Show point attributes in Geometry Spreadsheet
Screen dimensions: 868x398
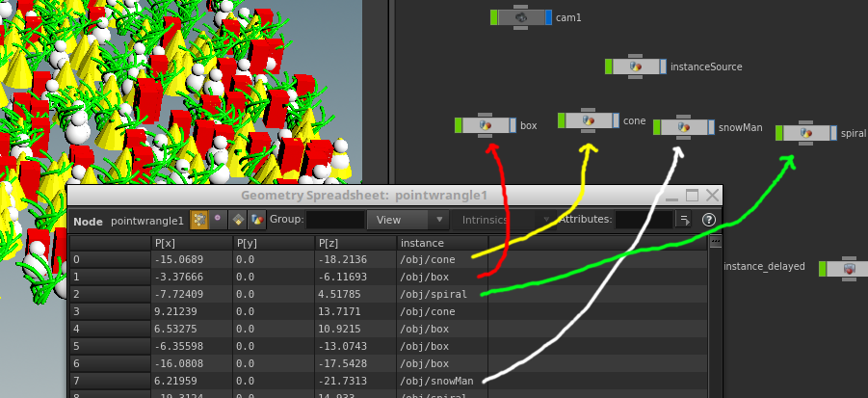(199, 220)
